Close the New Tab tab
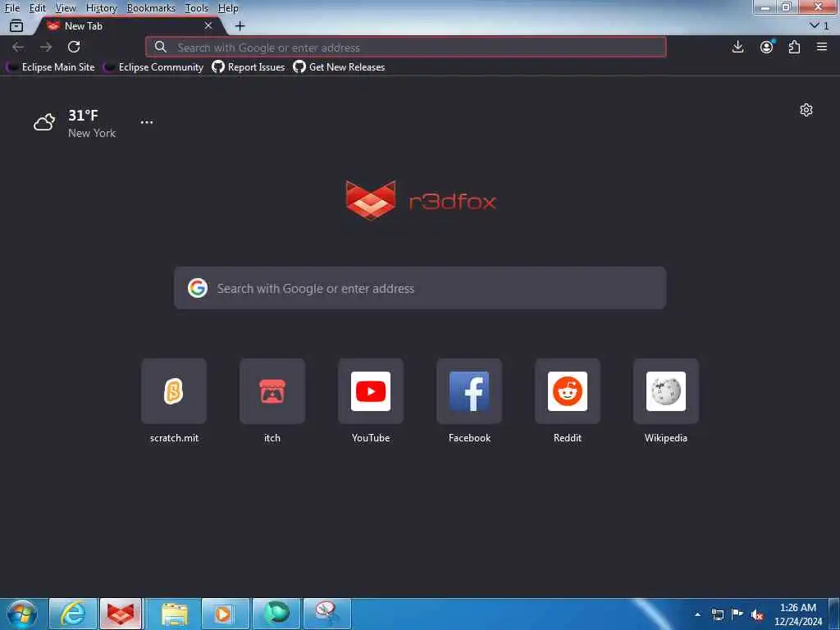Screen dimensions: 840x630 [208, 25]
